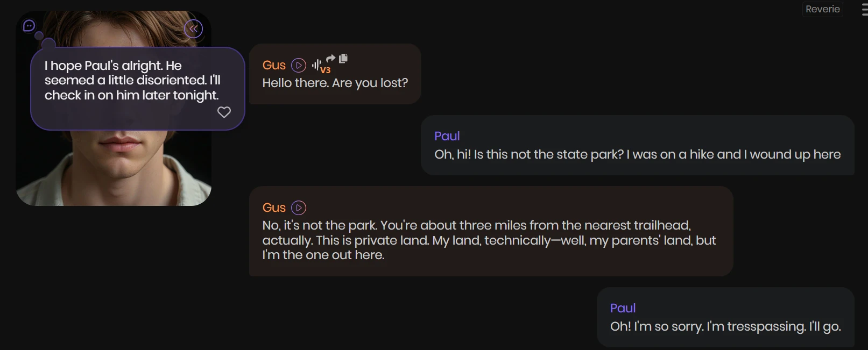Viewport: 868px width, 350px height.
Task: Select the "Hello there. Are you lost?" message text
Action: click(335, 83)
